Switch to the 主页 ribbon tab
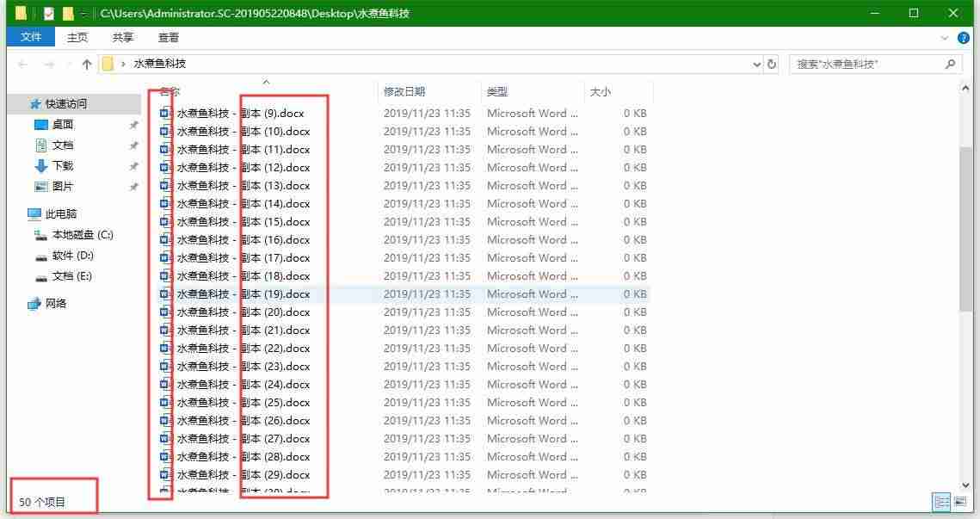This screenshot has width=980, height=519. (x=77, y=38)
